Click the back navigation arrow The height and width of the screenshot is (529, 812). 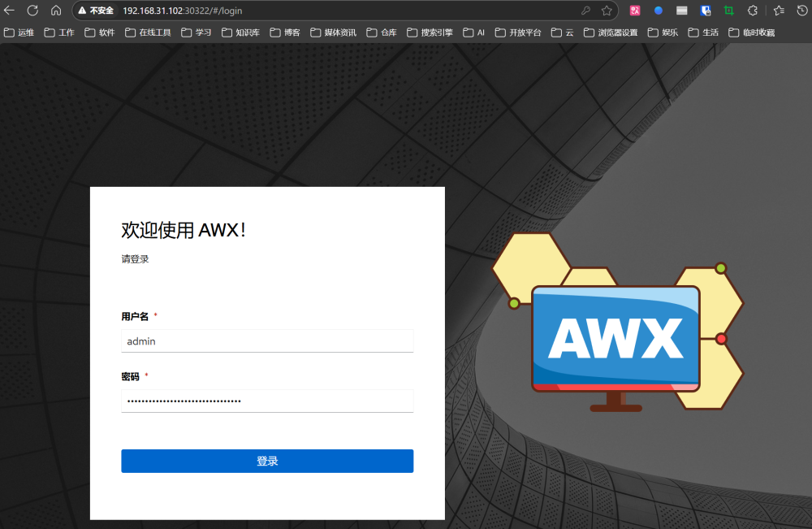click(x=11, y=11)
